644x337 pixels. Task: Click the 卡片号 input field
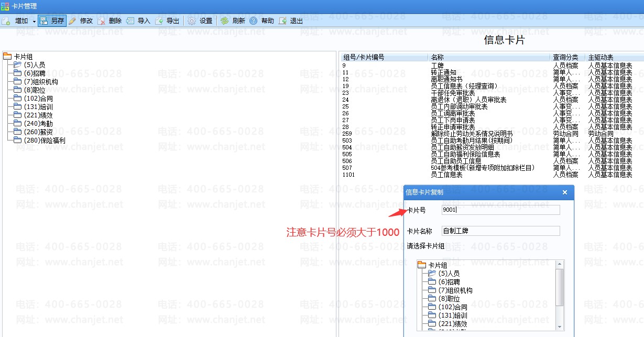click(x=500, y=210)
